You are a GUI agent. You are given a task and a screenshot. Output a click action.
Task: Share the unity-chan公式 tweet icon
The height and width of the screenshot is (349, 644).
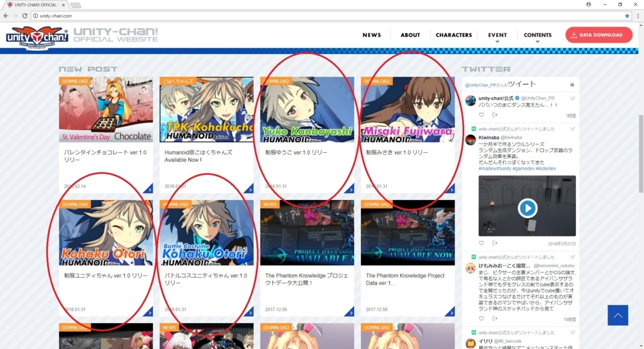click(495, 115)
